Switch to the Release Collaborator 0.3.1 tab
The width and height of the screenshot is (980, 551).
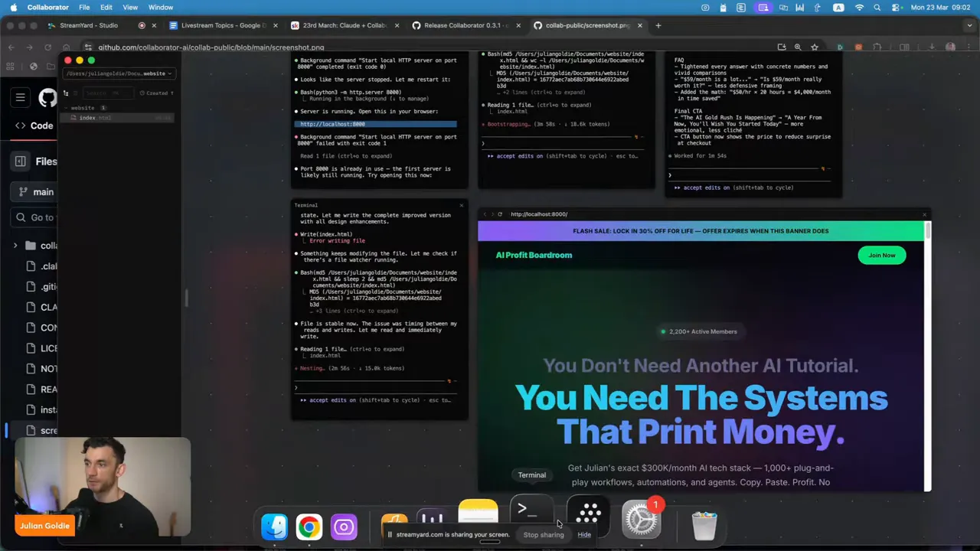[x=465, y=25]
